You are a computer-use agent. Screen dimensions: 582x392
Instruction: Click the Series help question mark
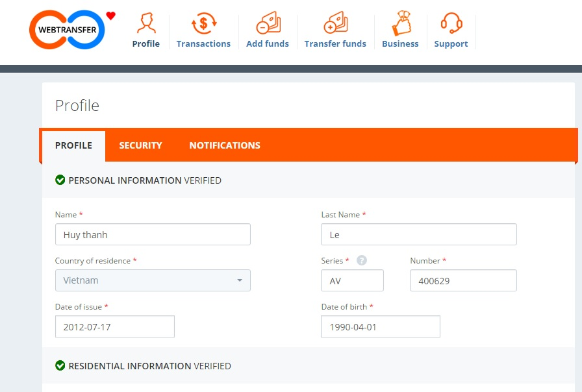(362, 260)
